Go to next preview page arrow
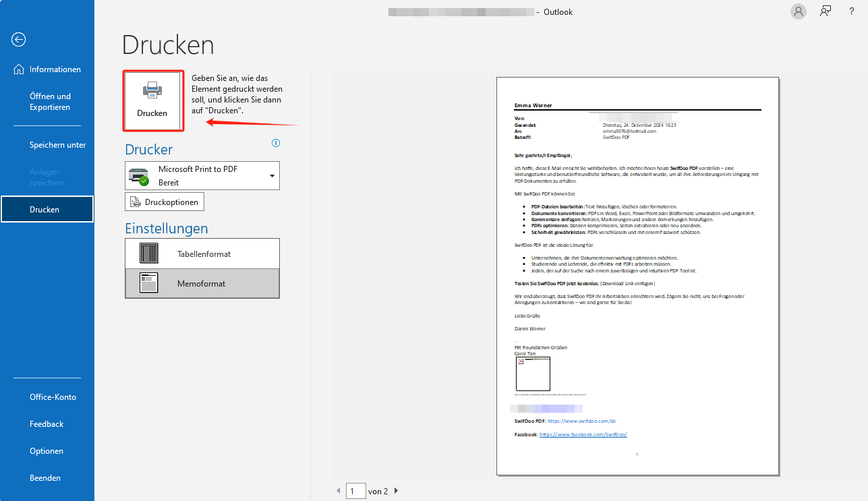The height and width of the screenshot is (501, 868). click(396, 491)
